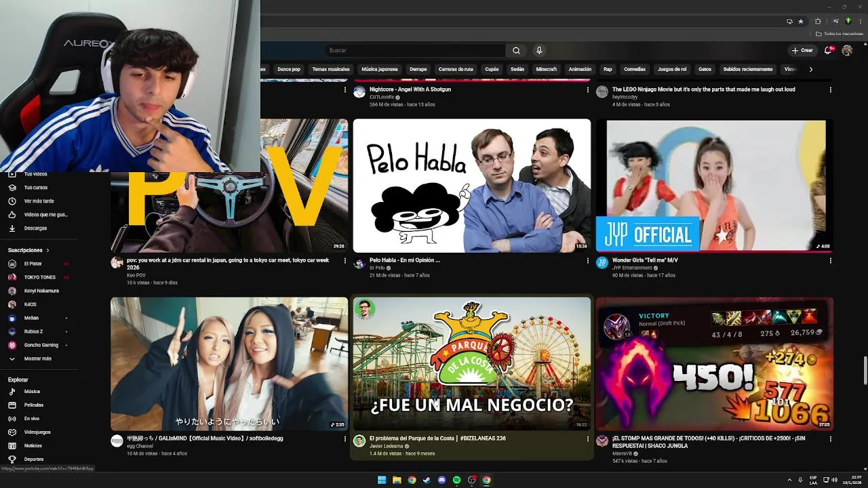Screen dimensions: 868x488
Task: Open options for LEGO Ninjago Movie video
Action: pyautogui.click(x=831, y=89)
